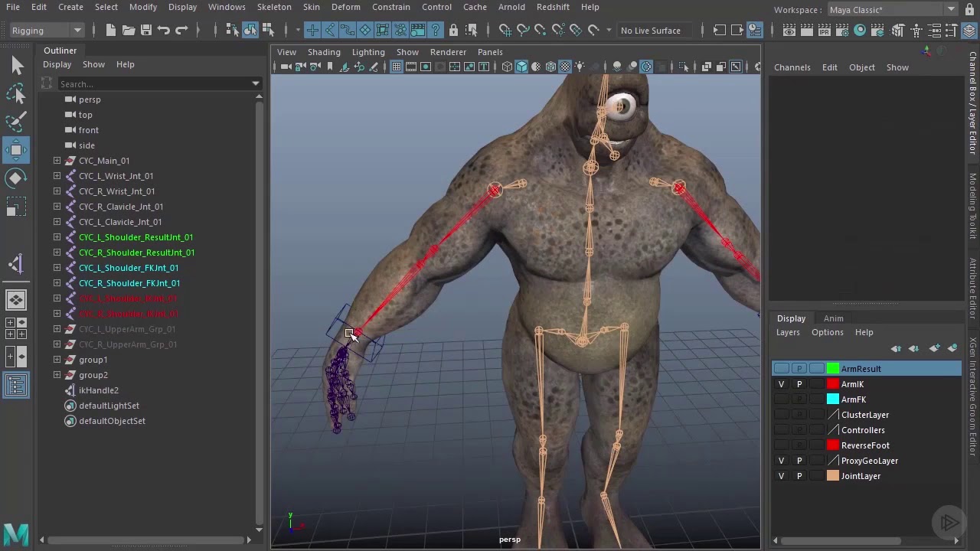Activate the Move tool
This screenshot has height=551, width=980.
(x=17, y=149)
